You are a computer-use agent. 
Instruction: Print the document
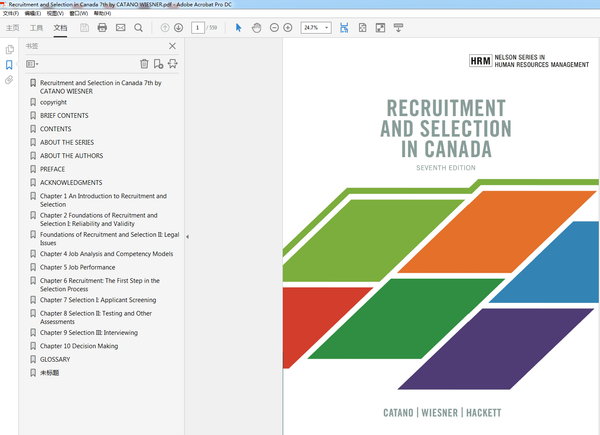102,28
